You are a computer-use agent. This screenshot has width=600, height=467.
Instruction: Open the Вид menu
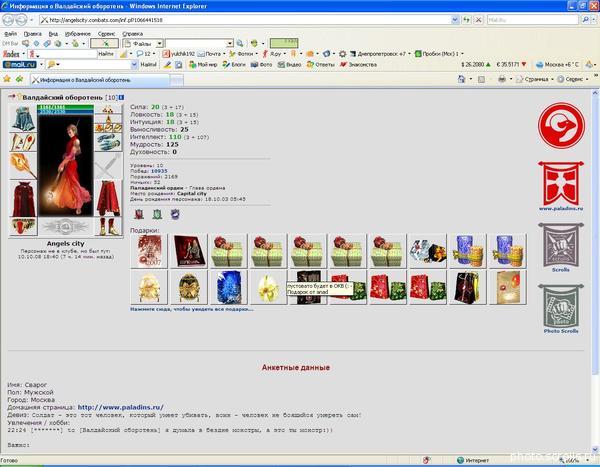click(x=53, y=34)
